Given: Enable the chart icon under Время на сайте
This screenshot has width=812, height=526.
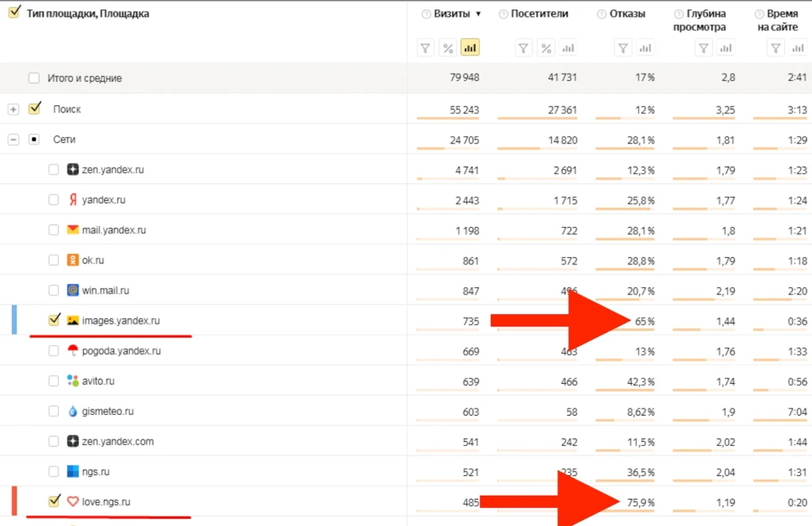Looking at the screenshot, I should (798, 48).
